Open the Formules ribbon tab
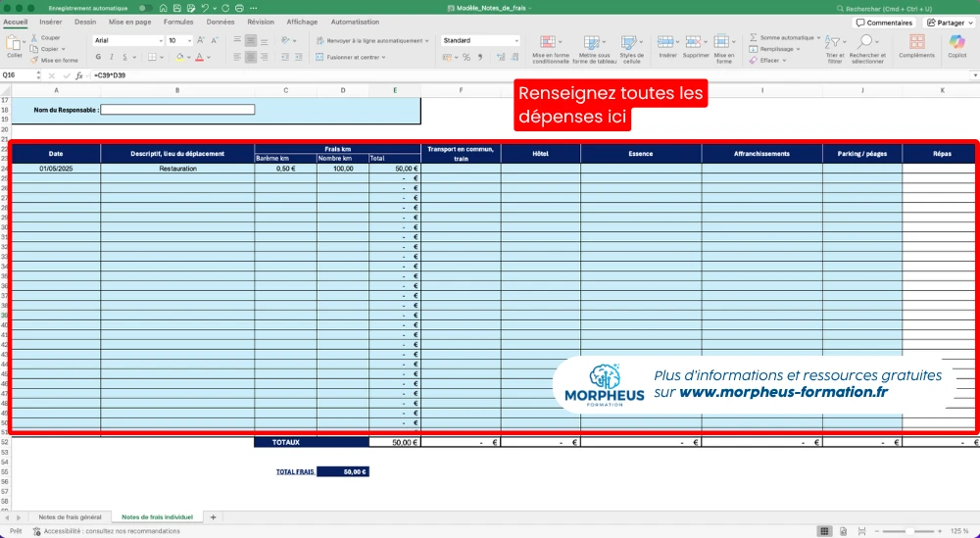 (x=178, y=22)
